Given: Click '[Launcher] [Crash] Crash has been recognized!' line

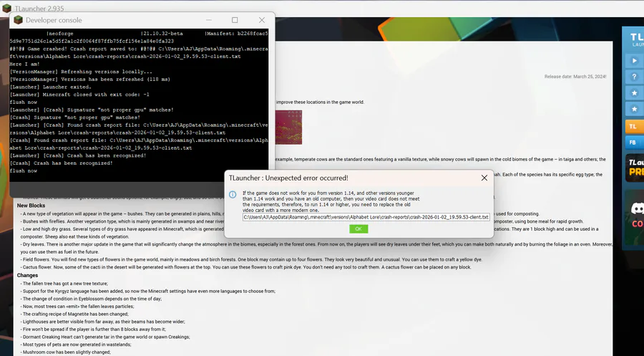Looking at the screenshot, I should click(78, 155).
